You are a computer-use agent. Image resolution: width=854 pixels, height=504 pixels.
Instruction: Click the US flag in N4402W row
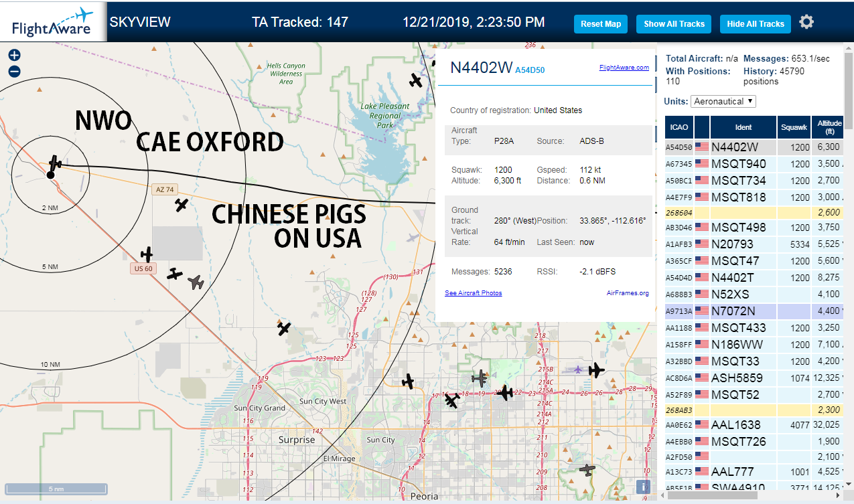click(701, 147)
